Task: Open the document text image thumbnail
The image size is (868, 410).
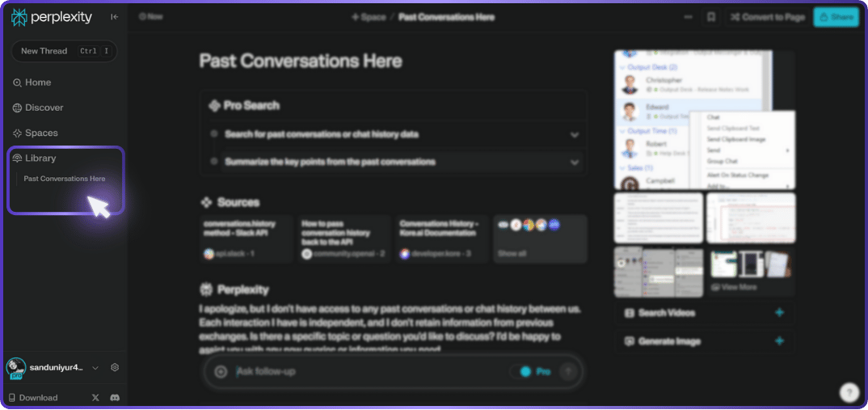Action: pos(659,218)
